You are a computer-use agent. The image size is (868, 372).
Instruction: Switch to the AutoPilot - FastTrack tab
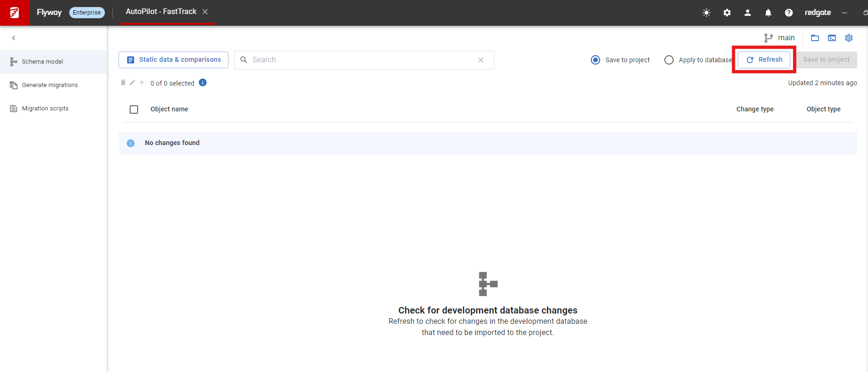coord(161,12)
